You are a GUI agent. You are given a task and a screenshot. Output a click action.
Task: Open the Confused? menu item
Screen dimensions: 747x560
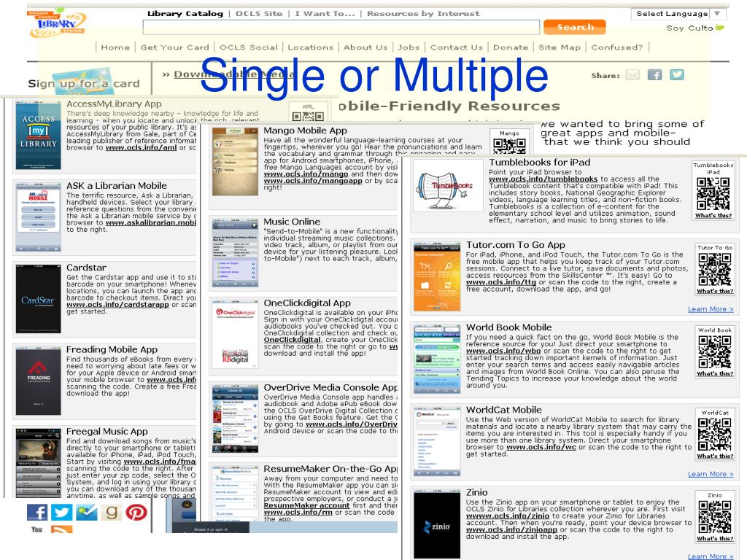pyautogui.click(x=617, y=47)
